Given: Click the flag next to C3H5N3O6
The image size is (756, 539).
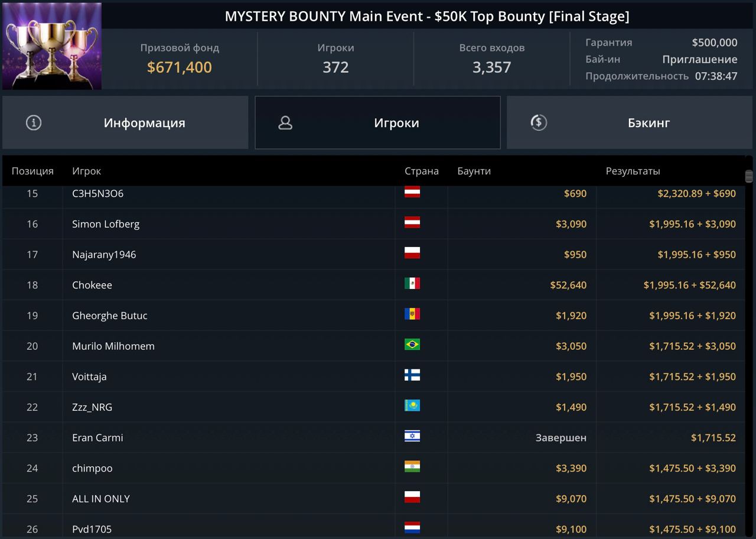Looking at the screenshot, I should [412, 192].
